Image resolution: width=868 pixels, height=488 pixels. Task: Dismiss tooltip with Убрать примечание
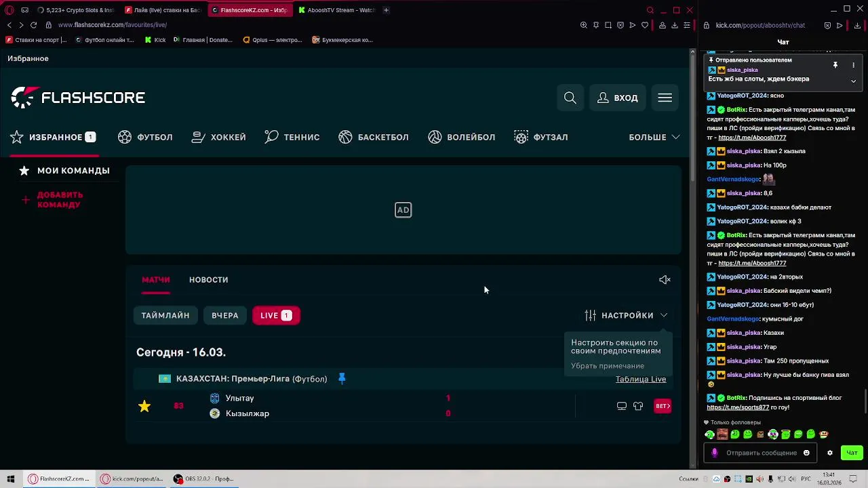608,366
